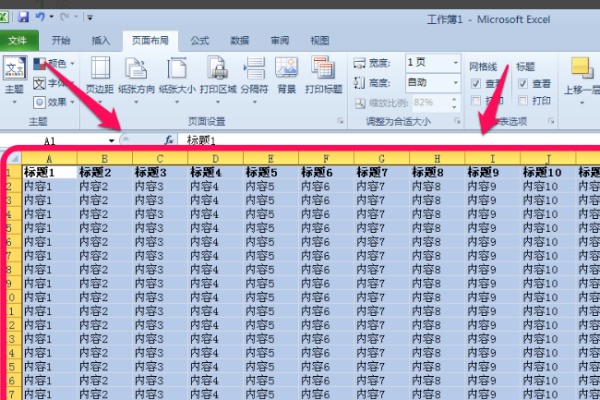Switch to the 插入 ribbon tab
The height and width of the screenshot is (400, 600).
point(101,40)
